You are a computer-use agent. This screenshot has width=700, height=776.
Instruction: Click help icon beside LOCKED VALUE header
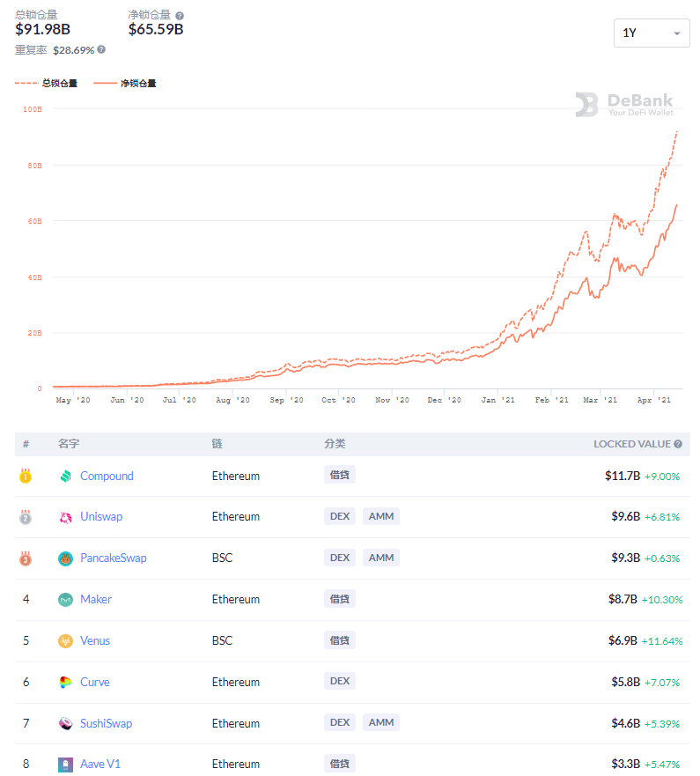(678, 444)
